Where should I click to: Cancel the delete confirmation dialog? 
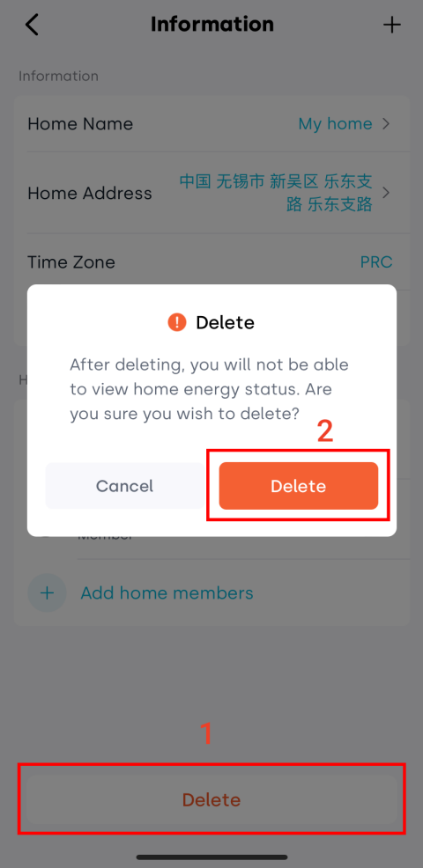click(124, 486)
